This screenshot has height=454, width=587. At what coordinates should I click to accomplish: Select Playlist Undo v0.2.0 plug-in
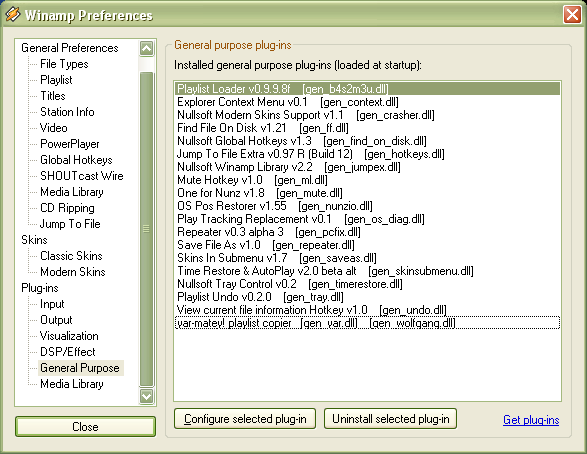click(368, 297)
